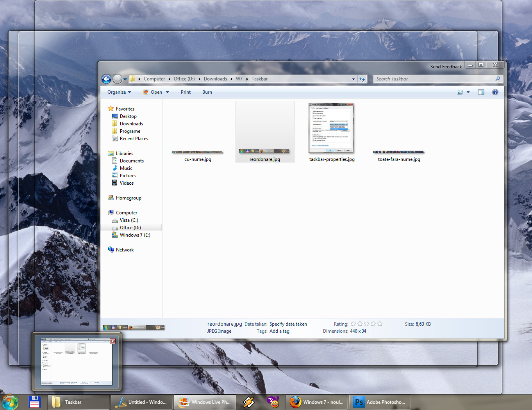This screenshot has height=410, width=532.
Task: Open Recent Places under Favorites
Action: (130, 139)
